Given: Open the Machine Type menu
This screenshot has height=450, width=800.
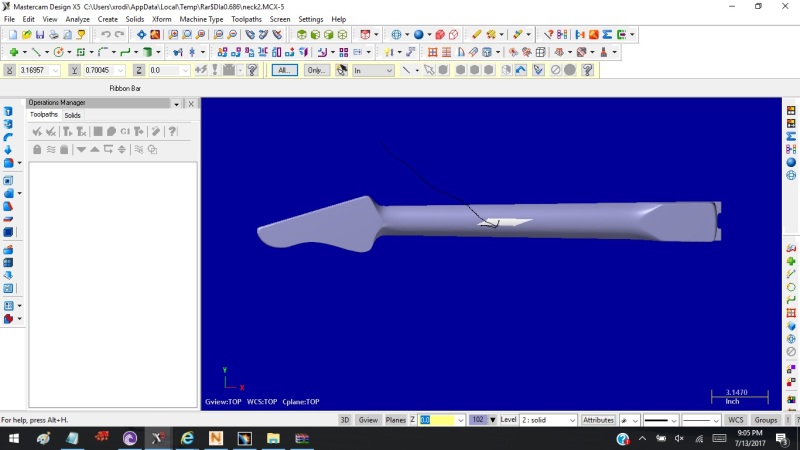Looking at the screenshot, I should [x=202, y=19].
